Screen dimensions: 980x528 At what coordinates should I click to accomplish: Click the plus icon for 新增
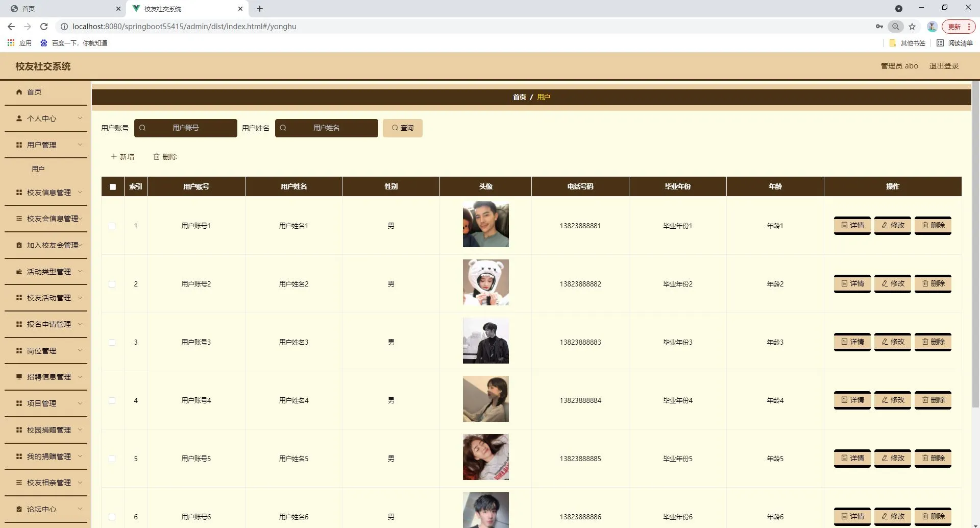[x=114, y=157]
